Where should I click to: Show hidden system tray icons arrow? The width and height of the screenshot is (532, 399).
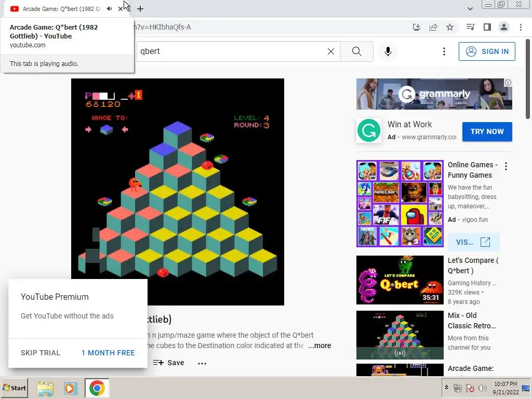[446, 388]
